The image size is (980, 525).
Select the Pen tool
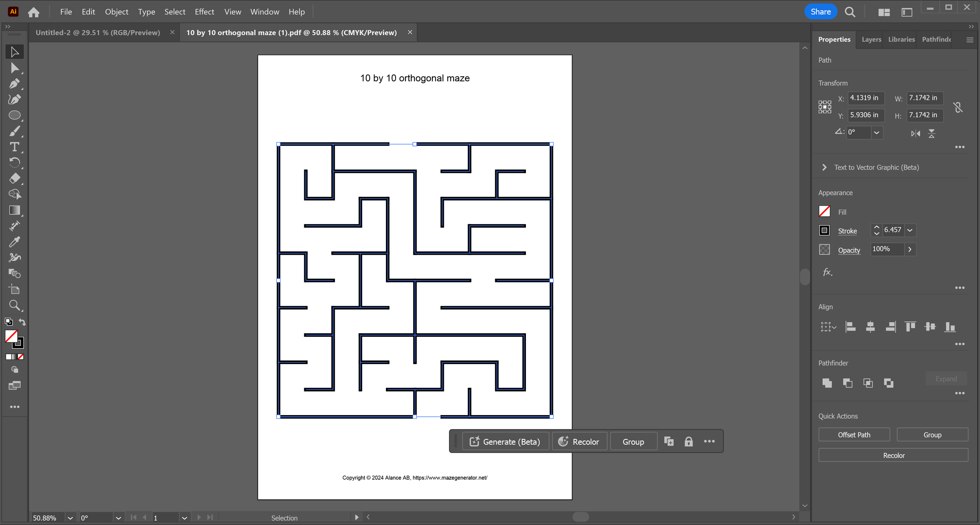14,84
